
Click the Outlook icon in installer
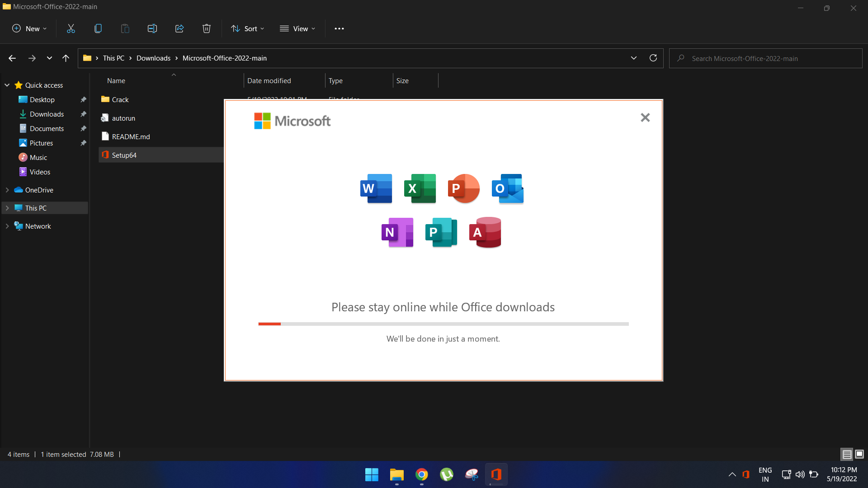pyautogui.click(x=508, y=188)
